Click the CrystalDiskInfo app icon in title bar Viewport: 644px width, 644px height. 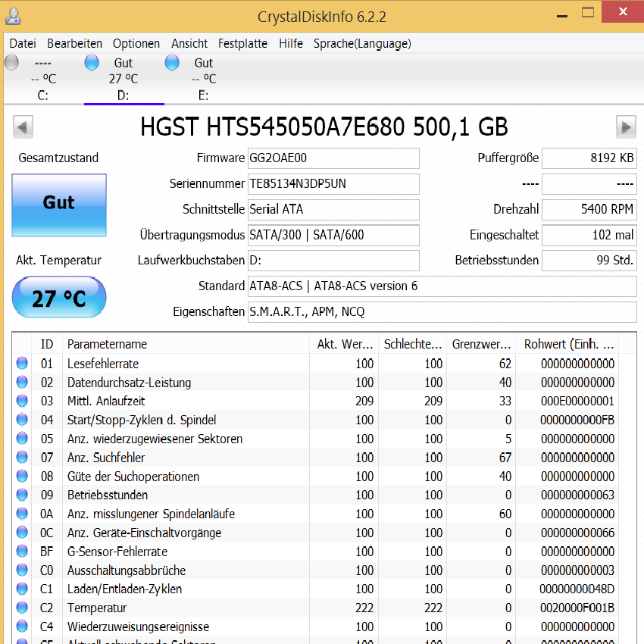13,17
